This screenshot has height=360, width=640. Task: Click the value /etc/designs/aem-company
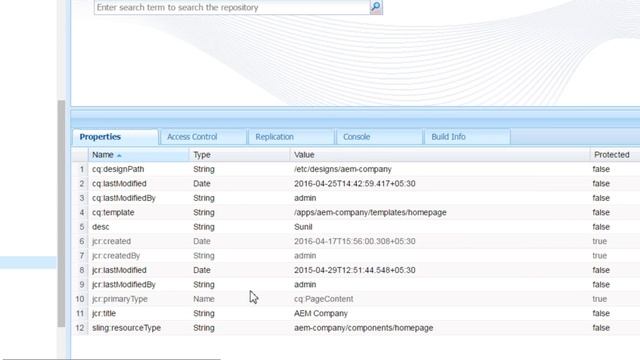click(342, 169)
